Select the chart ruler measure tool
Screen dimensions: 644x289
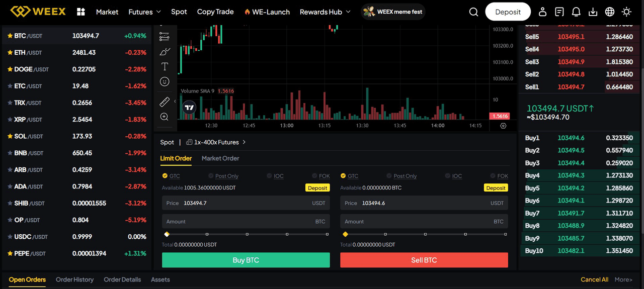point(165,102)
